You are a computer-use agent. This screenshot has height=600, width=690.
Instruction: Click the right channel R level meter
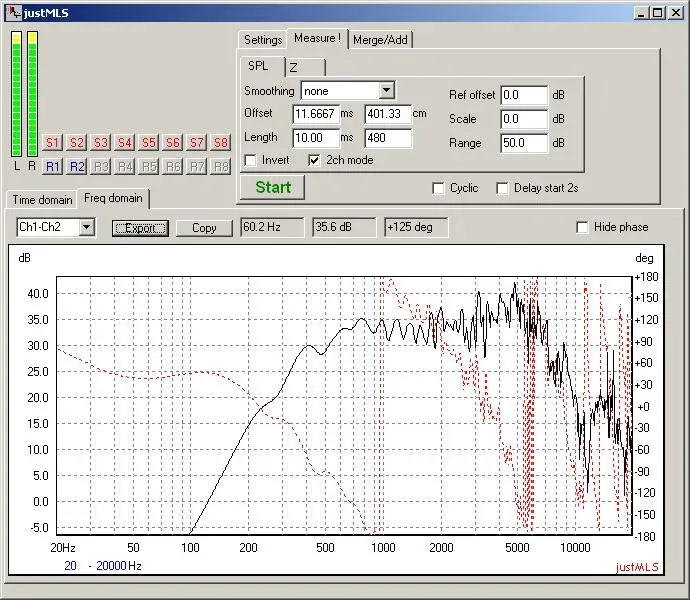click(x=33, y=94)
